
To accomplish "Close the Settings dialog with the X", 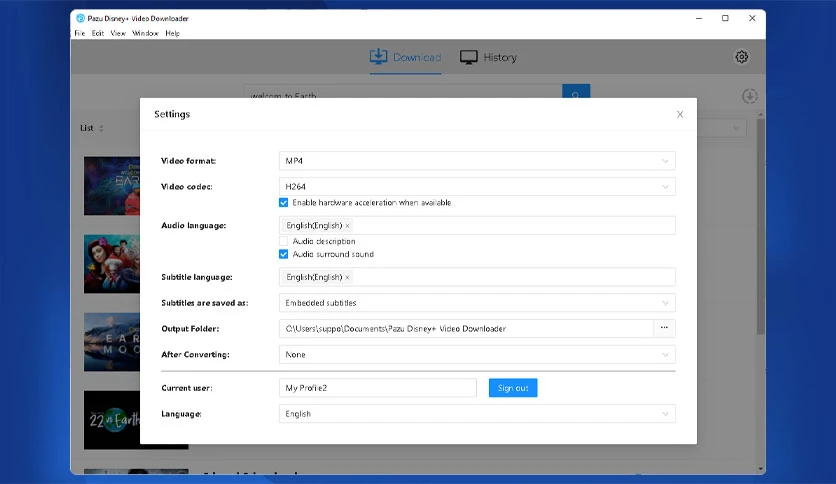I will pyautogui.click(x=680, y=115).
